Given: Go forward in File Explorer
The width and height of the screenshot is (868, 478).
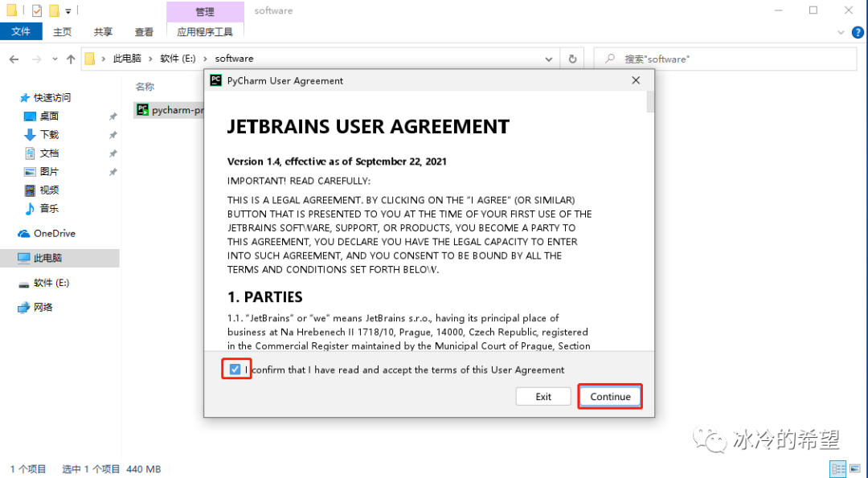Looking at the screenshot, I should [36, 59].
